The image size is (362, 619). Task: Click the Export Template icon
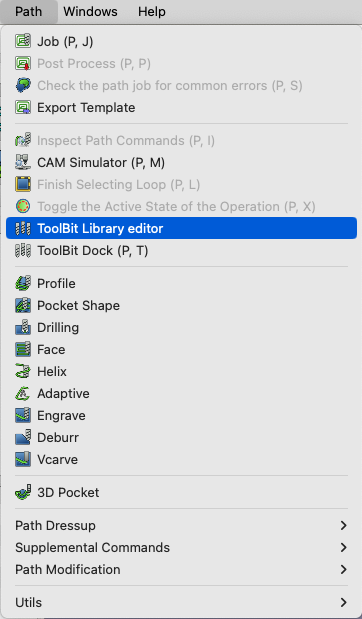(x=23, y=107)
